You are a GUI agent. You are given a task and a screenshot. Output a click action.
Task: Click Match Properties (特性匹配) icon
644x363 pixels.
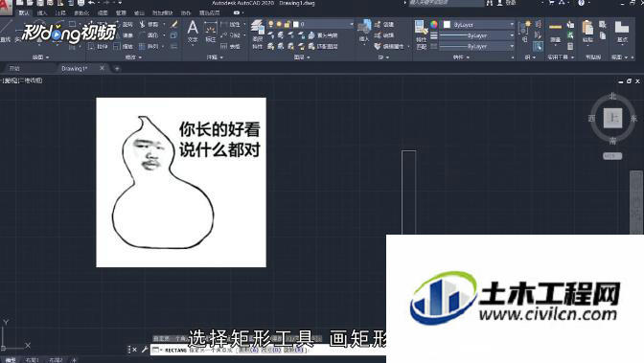pyautogui.click(x=421, y=34)
